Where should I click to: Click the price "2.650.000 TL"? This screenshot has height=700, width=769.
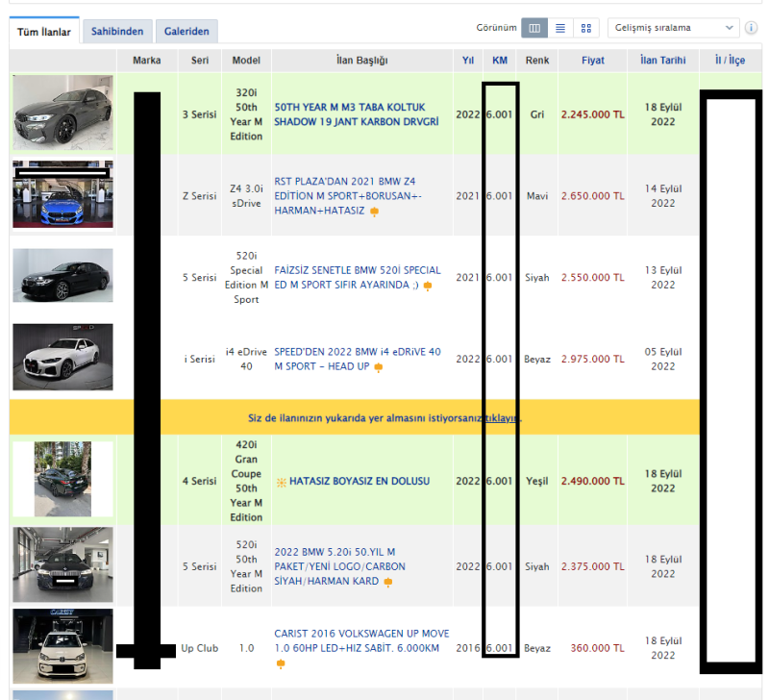coord(593,196)
